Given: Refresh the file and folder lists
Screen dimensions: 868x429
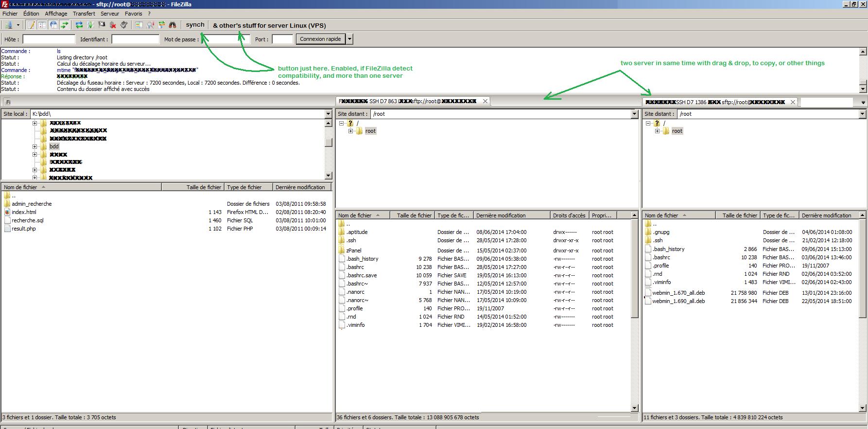Looking at the screenshot, I should (x=79, y=25).
